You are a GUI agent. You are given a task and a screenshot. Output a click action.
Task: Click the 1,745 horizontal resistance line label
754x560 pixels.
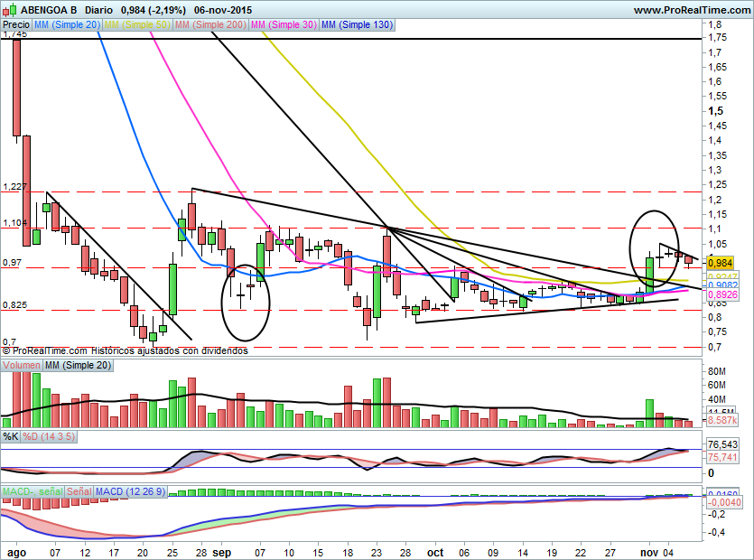pos(15,33)
